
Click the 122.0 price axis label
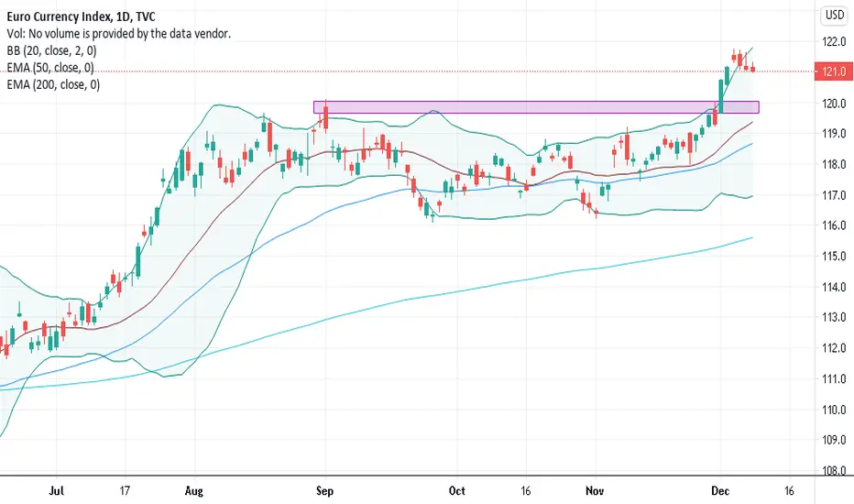834,42
